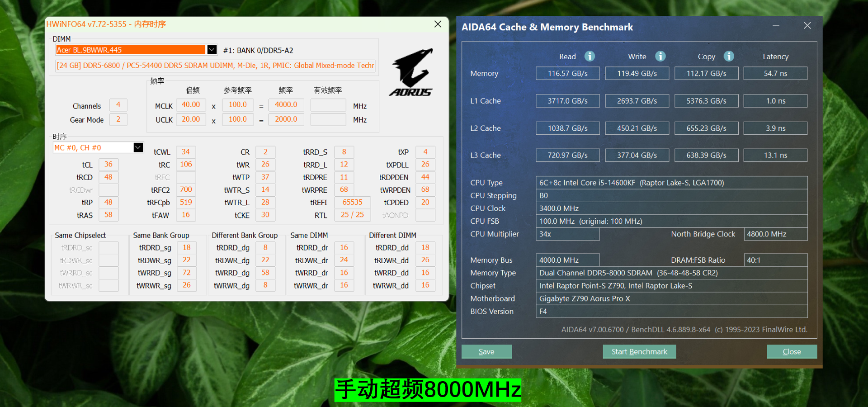Click the tRFCpb timing value 519

tap(186, 202)
